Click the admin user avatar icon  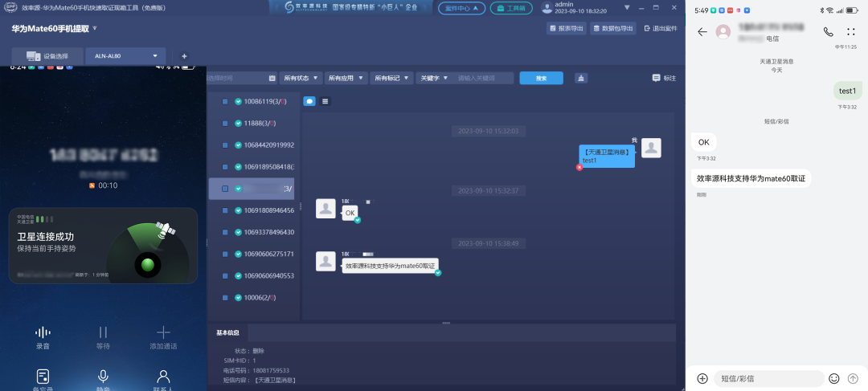pos(547,8)
